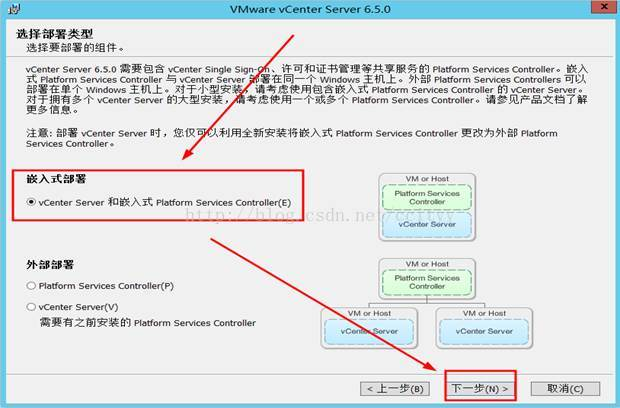This screenshot has width=620, height=408.
Task: Click external Platform Services Controller diagram box
Action: coord(427,282)
